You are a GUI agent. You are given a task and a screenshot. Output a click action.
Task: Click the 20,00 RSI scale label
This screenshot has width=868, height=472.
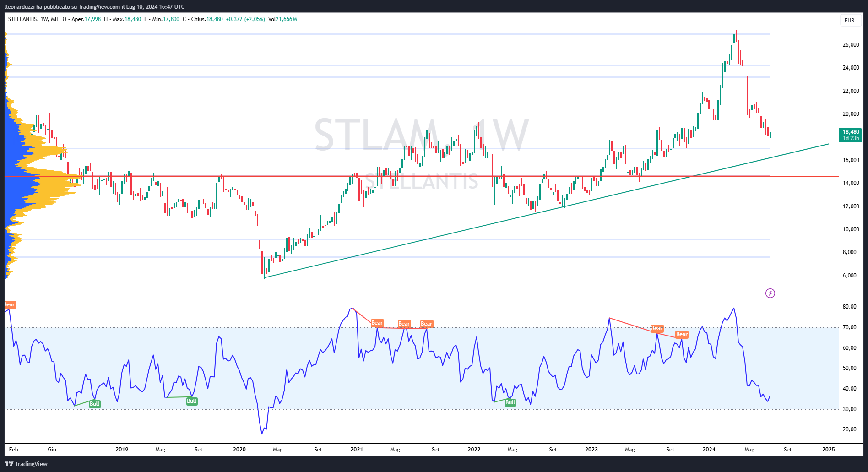(850, 429)
